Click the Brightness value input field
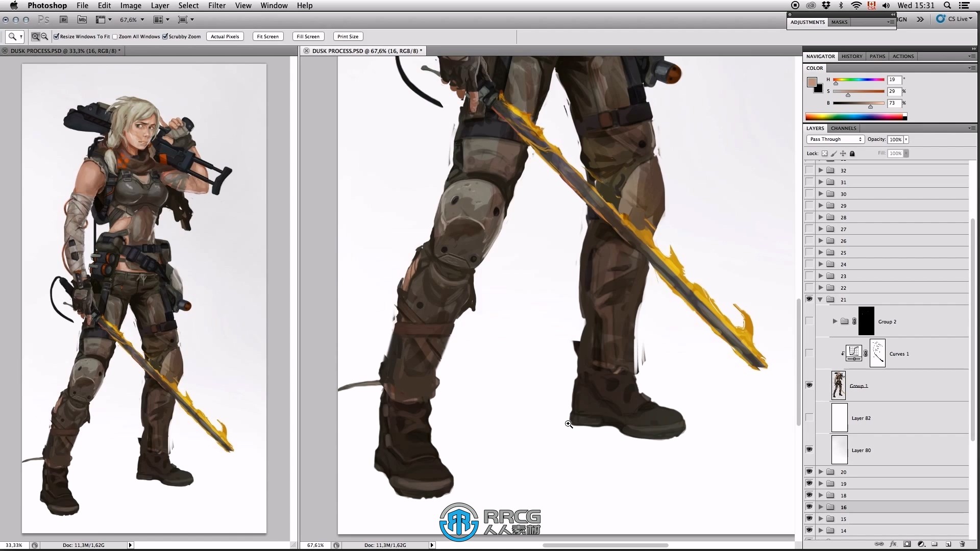Viewport: 980px width, 551px height. tap(894, 103)
